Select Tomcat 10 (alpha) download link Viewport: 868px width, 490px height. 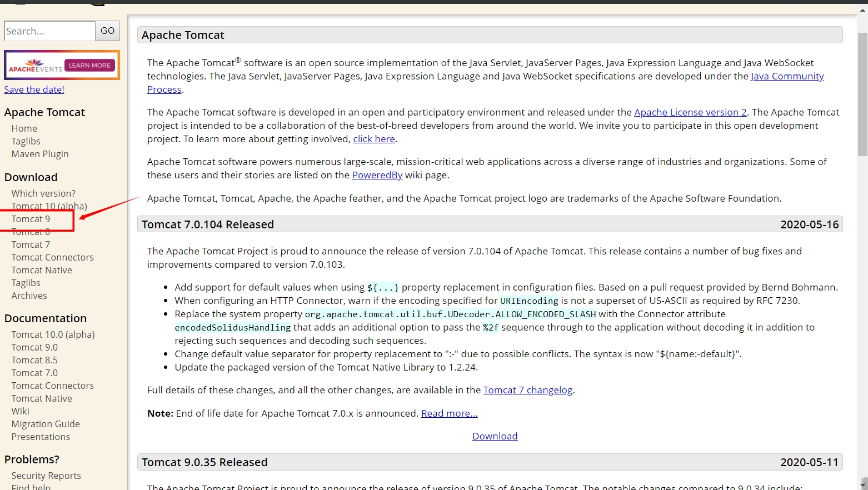click(49, 206)
